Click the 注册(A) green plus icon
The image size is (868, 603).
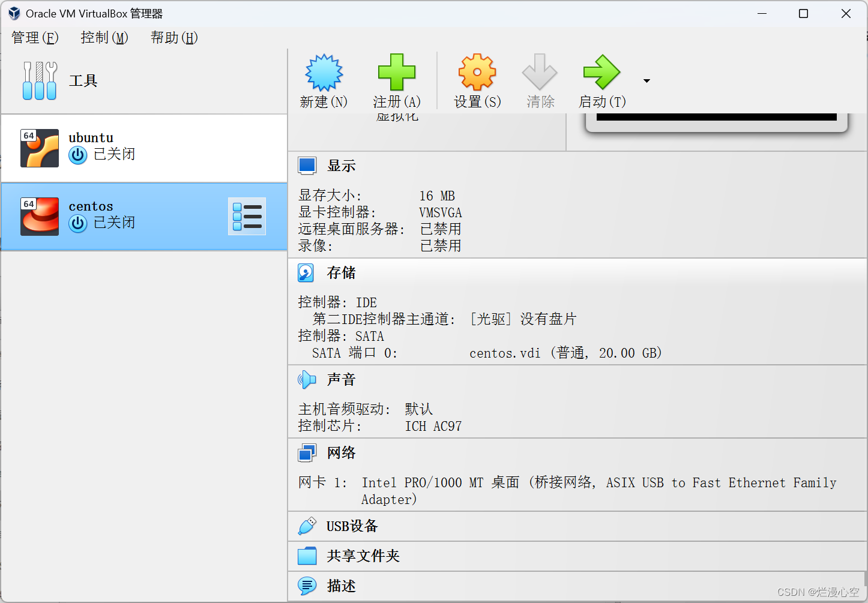tap(396, 72)
